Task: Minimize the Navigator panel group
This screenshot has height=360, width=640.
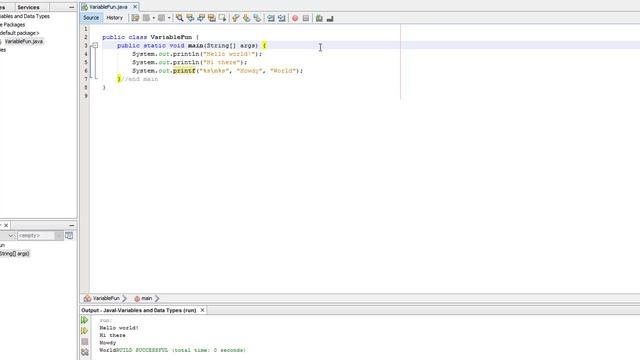Action: pos(72,225)
